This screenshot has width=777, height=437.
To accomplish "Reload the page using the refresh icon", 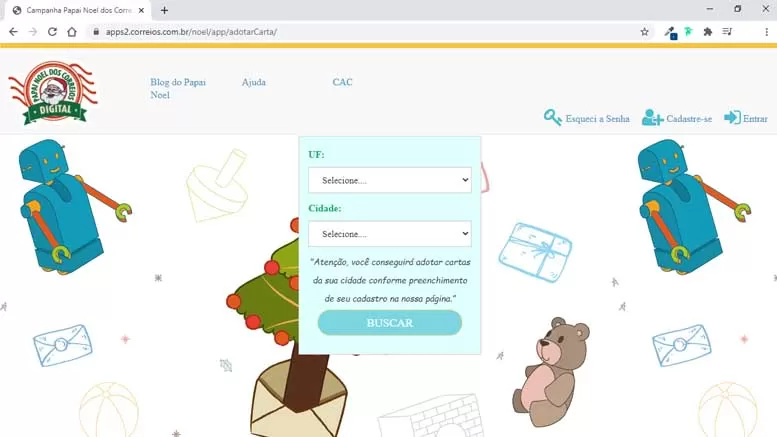I will point(52,32).
